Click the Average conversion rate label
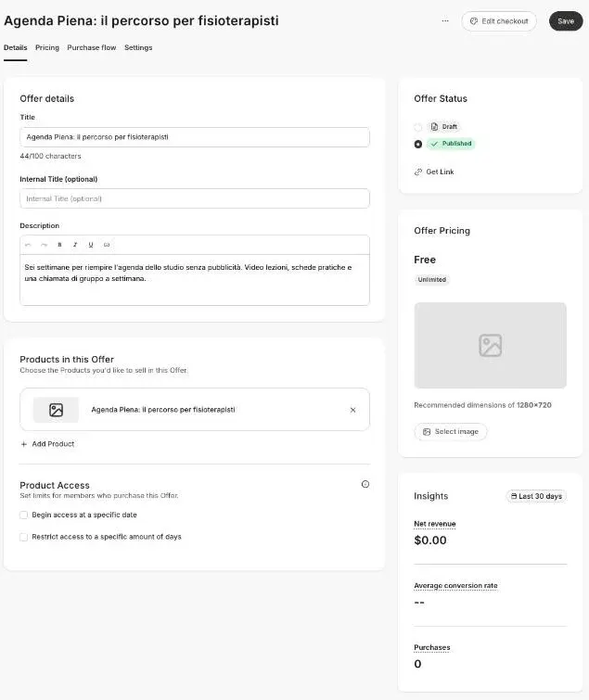This screenshot has width=589, height=700. coord(455,585)
